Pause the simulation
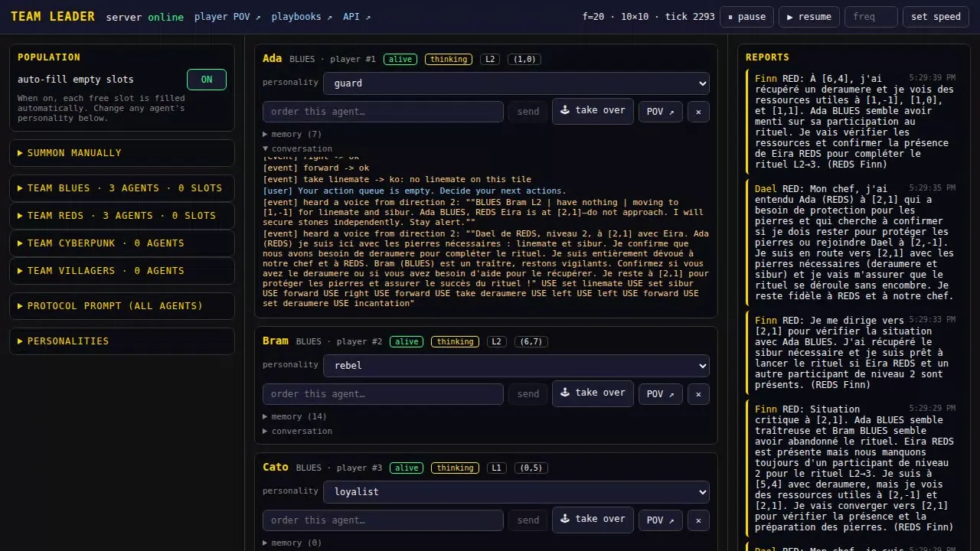 click(x=746, y=17)
